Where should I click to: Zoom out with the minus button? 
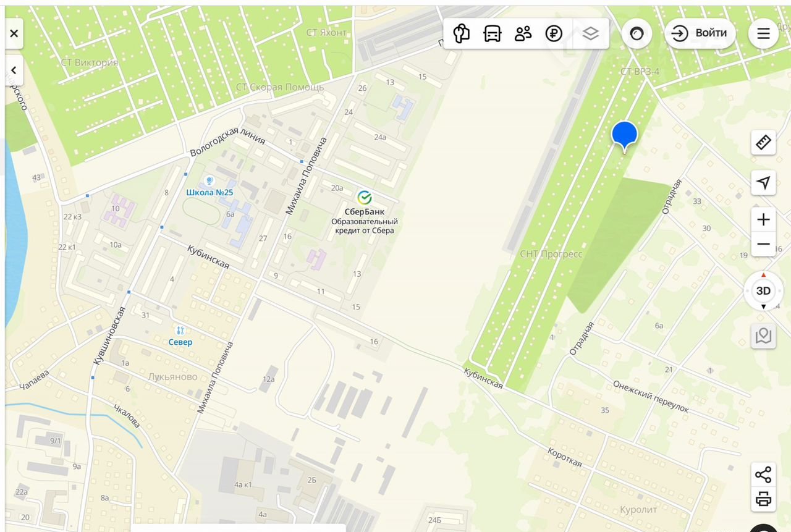click(x=763, y=244)
